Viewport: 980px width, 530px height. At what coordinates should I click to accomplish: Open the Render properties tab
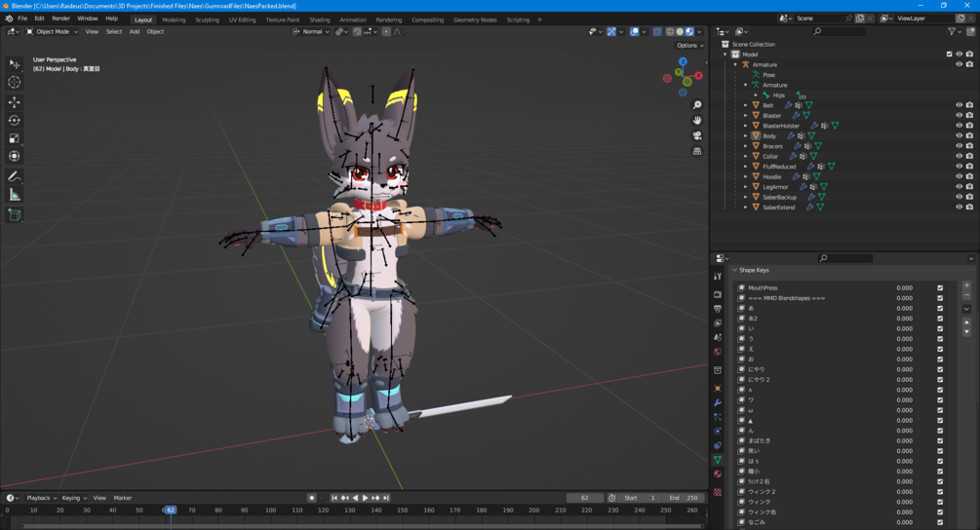pyautogui.click(x=718, y=294)
